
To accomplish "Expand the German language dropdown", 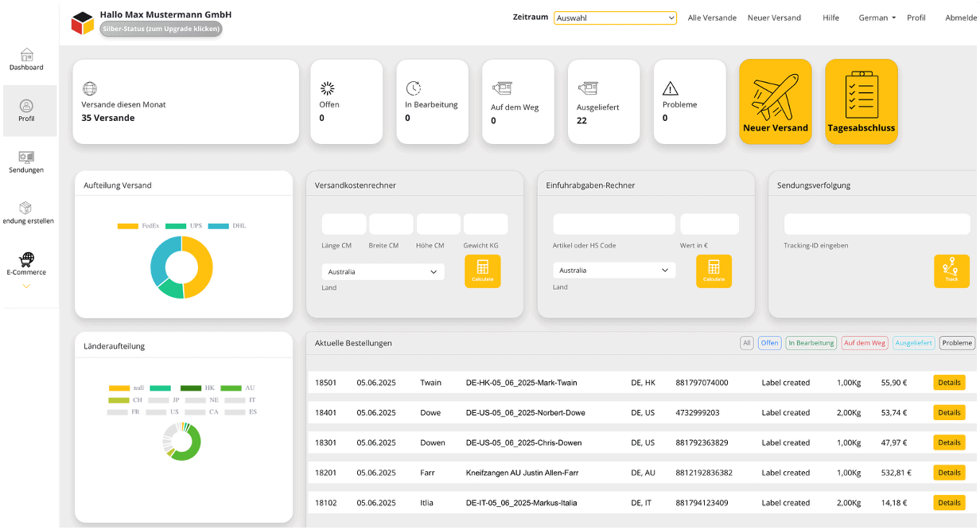I will tap(877, 18).
